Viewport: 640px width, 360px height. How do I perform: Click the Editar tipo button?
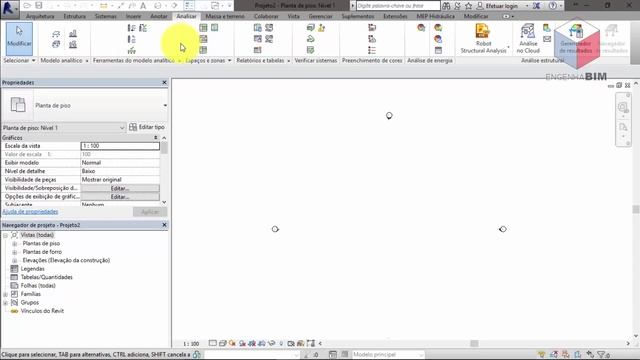pos(147,127)
